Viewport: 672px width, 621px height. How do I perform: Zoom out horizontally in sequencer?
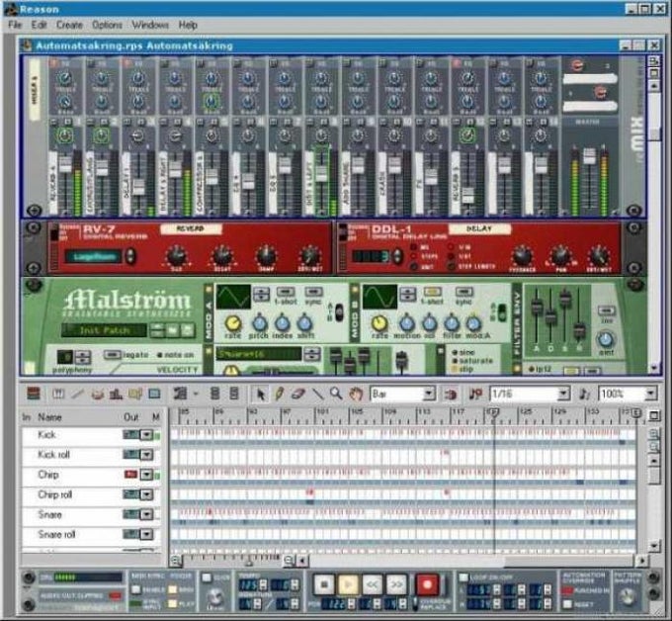[x=175, y=560]
